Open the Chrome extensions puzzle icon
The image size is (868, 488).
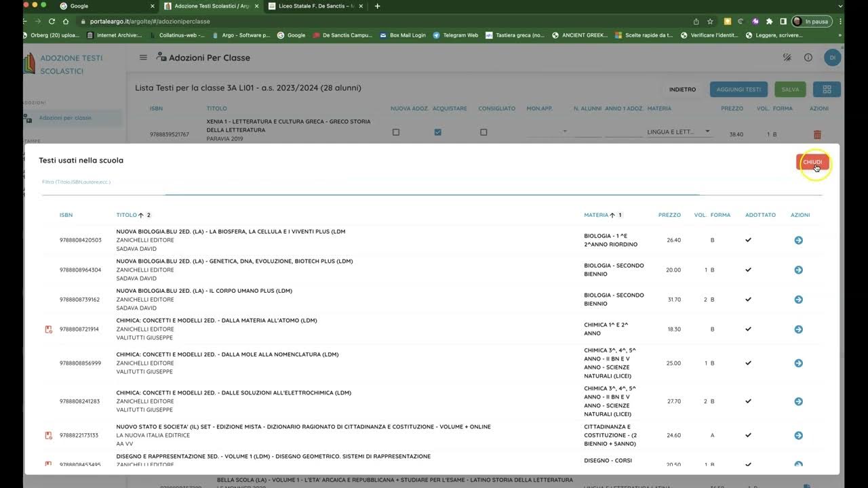pyautogui.click(x=769, y=21)
